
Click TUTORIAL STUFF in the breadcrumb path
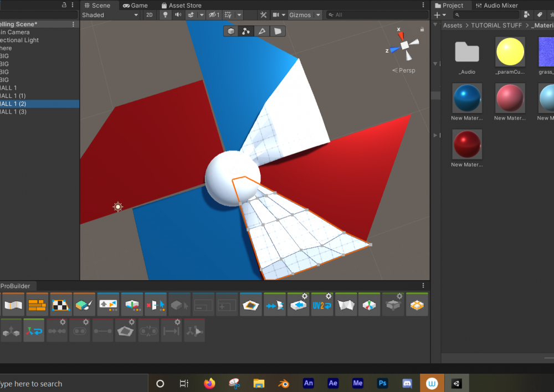click(x=496, y=25)
